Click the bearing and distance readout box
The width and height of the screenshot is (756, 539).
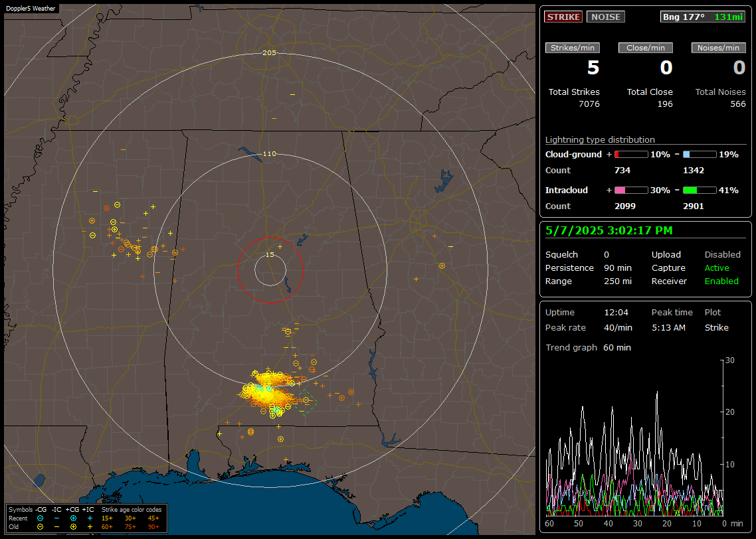click(702, 17)
